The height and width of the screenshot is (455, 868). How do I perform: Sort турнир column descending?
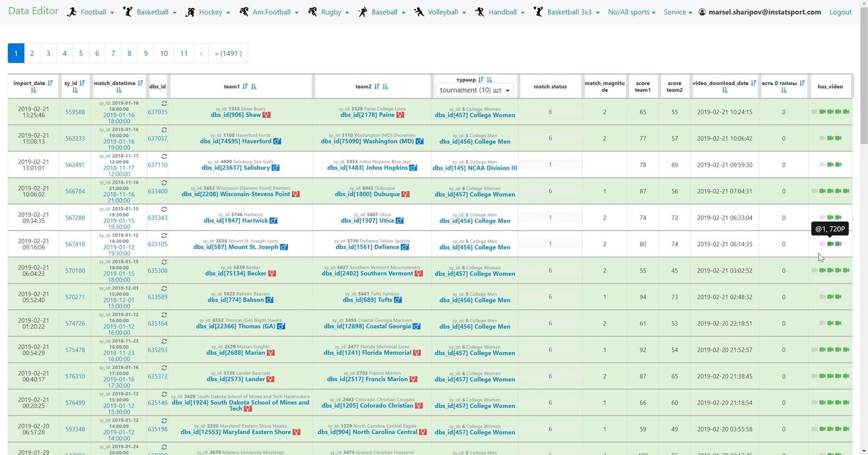click(x=481, y=80)
